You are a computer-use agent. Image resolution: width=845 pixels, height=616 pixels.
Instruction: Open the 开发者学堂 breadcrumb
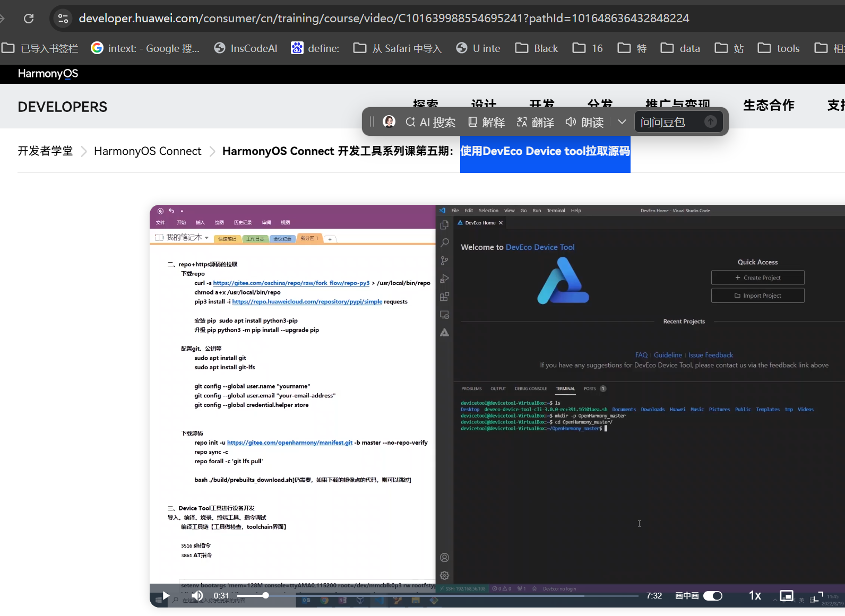pyautogui.click(x=45, y=151)
